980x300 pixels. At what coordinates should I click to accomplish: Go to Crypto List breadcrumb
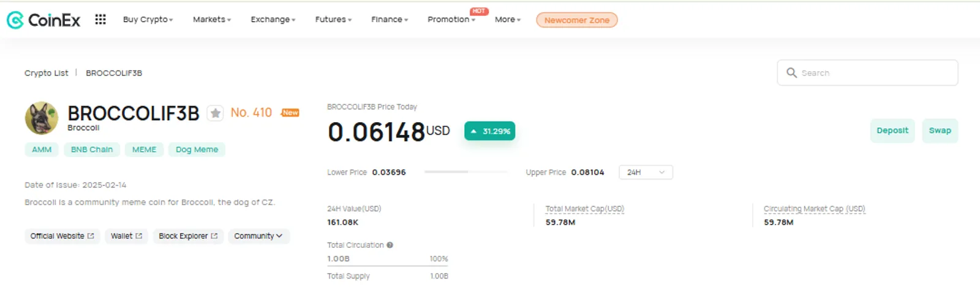(47, 73)
